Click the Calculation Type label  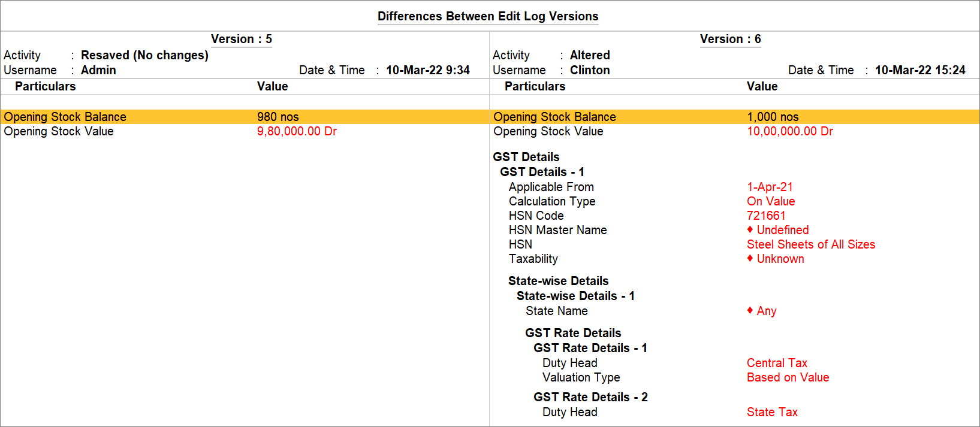(x=552, y=201)
